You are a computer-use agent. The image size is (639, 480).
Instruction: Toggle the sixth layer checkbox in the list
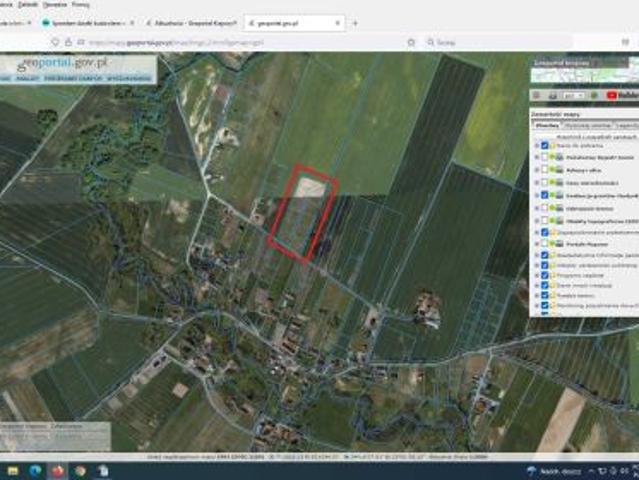click(545, 208)
